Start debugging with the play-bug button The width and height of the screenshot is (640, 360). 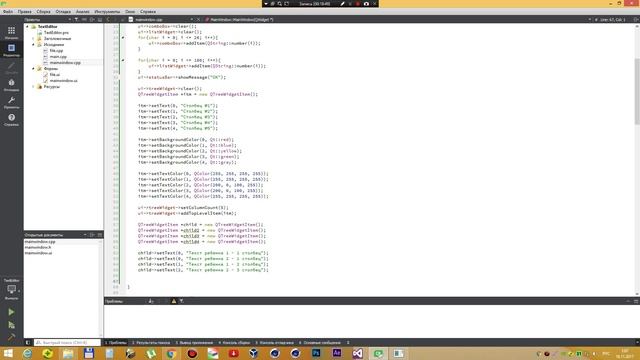click(11, 325)
